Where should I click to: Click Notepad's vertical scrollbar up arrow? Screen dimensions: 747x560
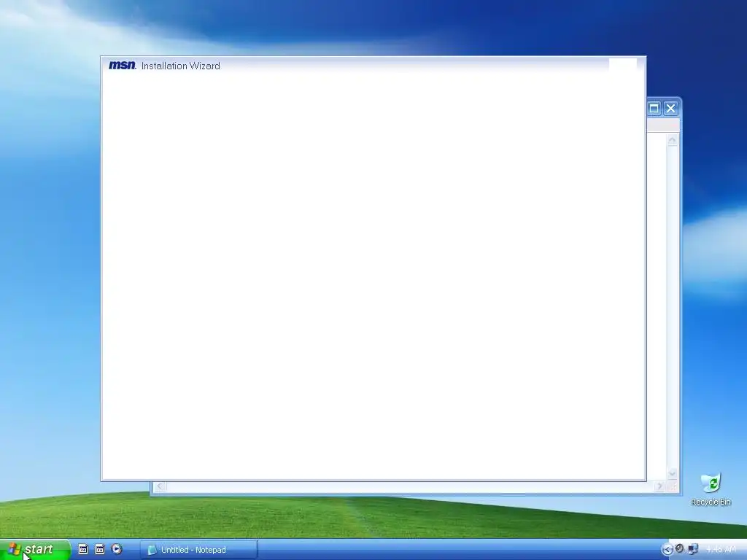tap(672, 140)
